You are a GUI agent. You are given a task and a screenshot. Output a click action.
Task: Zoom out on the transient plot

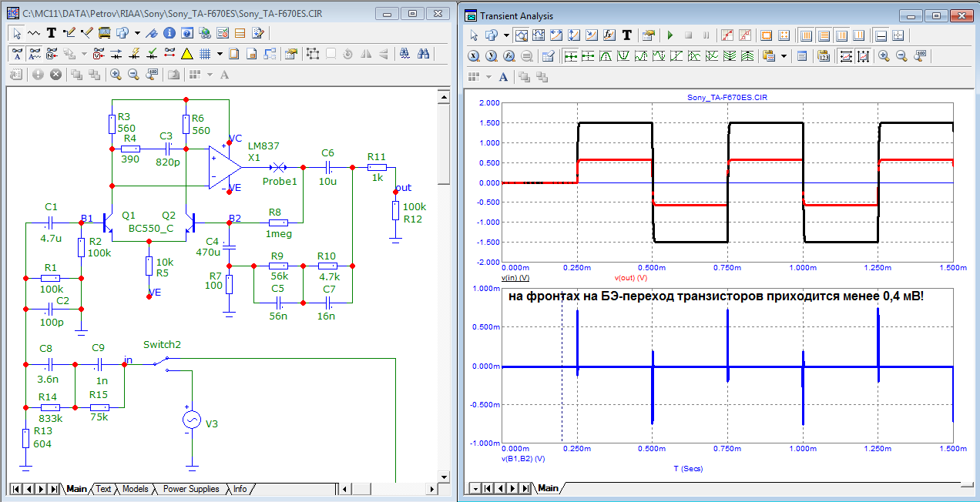tap(901, 56)
